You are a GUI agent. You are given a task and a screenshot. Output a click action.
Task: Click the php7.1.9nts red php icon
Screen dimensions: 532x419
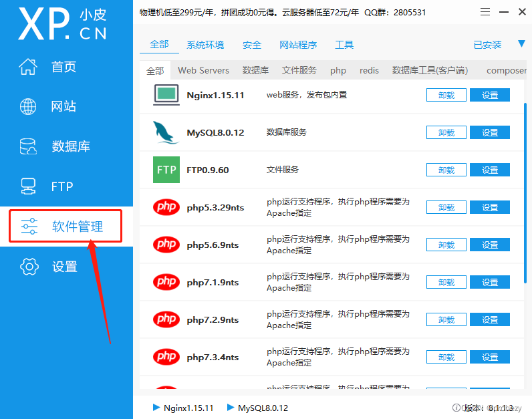166,281
